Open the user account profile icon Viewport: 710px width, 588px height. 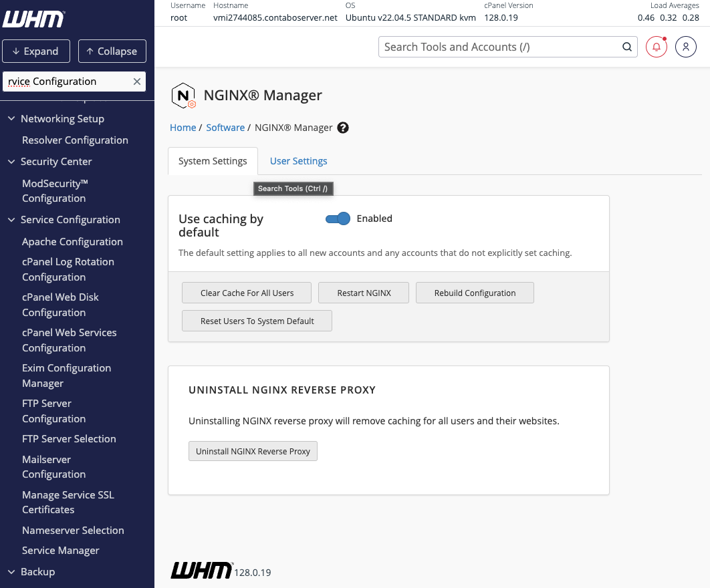tap(685, 47)
